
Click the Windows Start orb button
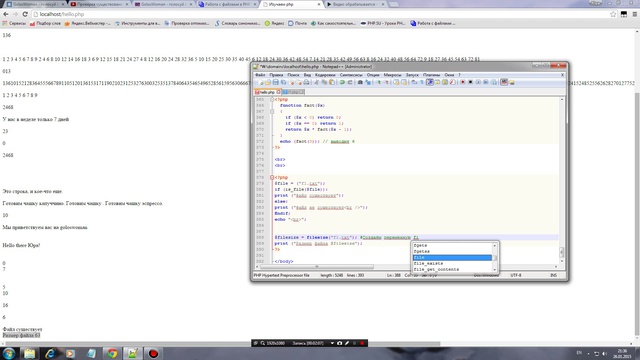9,353
